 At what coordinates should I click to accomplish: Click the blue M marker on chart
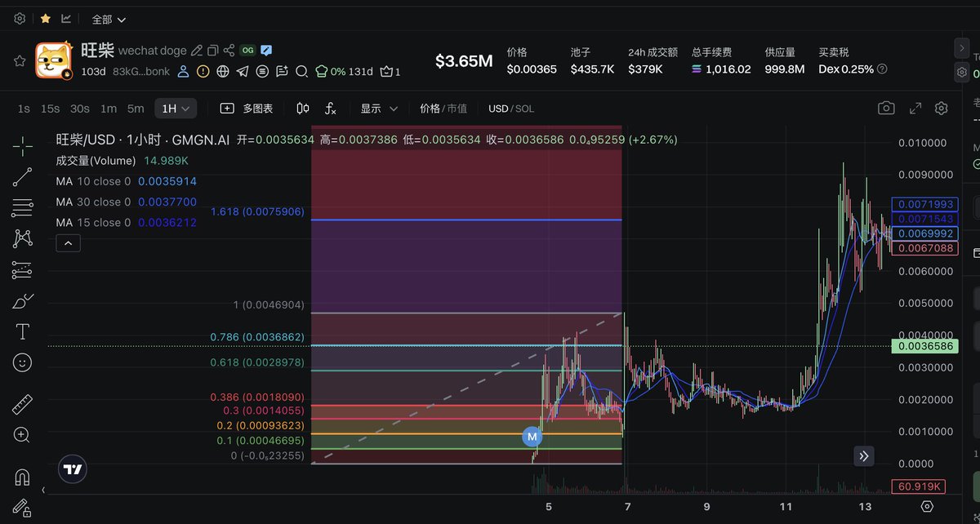pyautogui.click(x=532, y=437)
